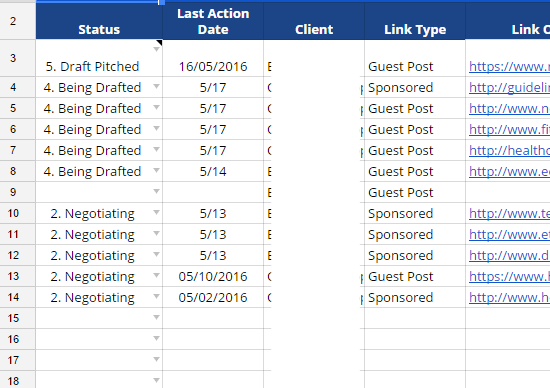Open the Status dropdown in empty row 15
Screen dimensions: 550x388
(157, 317)
